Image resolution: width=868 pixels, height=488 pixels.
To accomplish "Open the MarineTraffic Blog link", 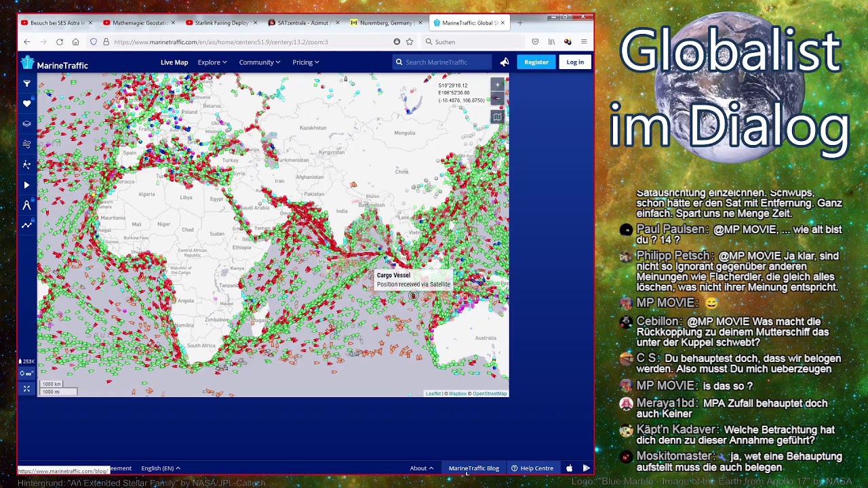I will coord(473,468).
